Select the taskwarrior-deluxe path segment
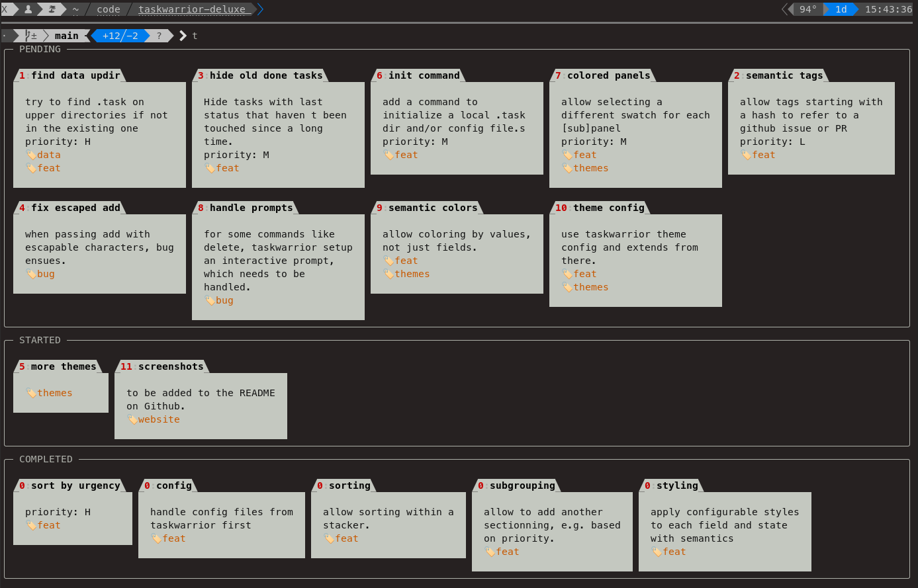This screenshot has width=918, height=588. point(192,9)
